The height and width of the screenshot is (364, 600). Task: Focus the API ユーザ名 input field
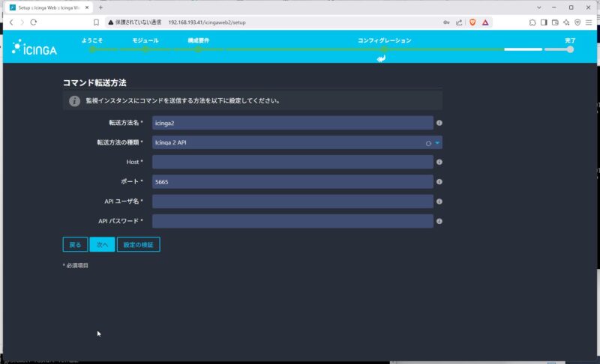click(292, 201)
